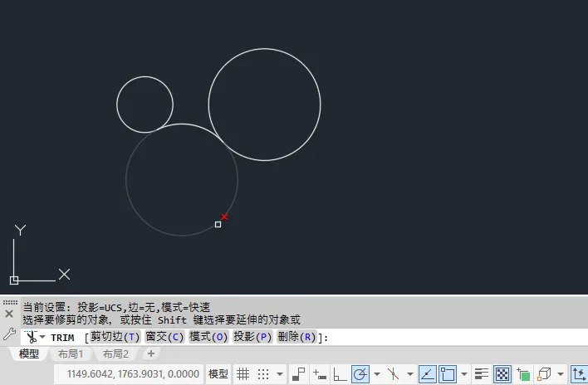Click history line 选择要修剪的对象
The width and height of the screenshot is (588, 385).
[x=161, y=319]
